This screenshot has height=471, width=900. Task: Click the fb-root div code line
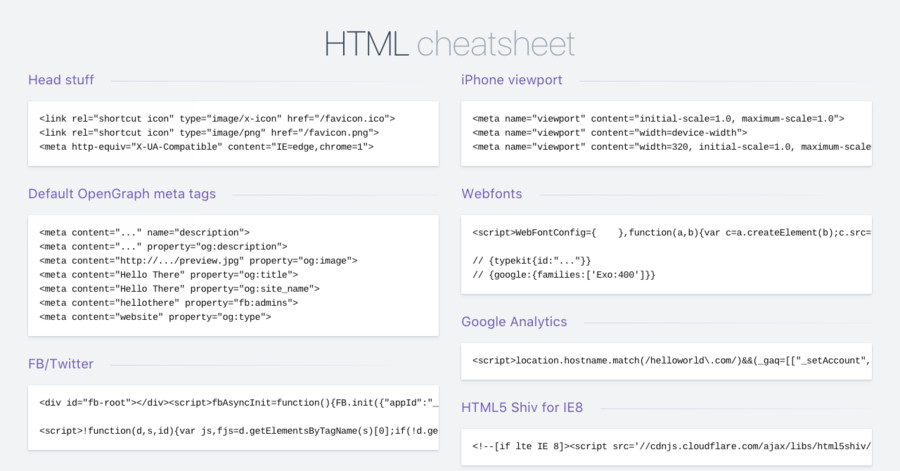click(238, 403)
